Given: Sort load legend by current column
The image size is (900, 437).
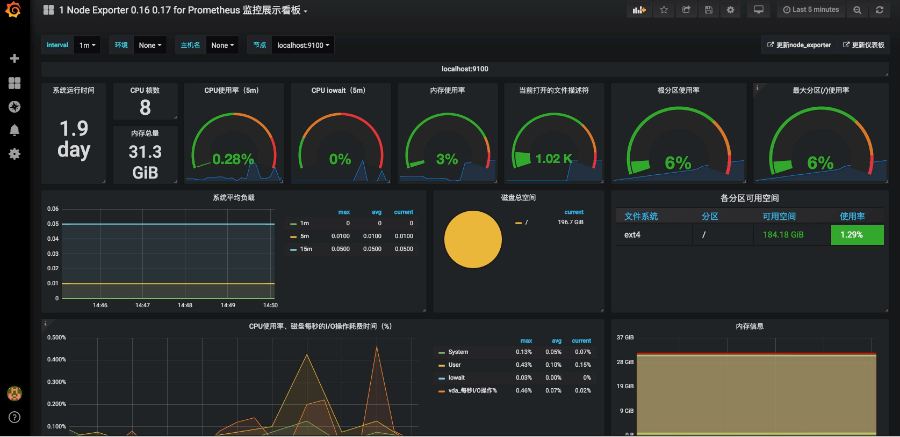Looking at the screenshot, I should coord(403,212).
